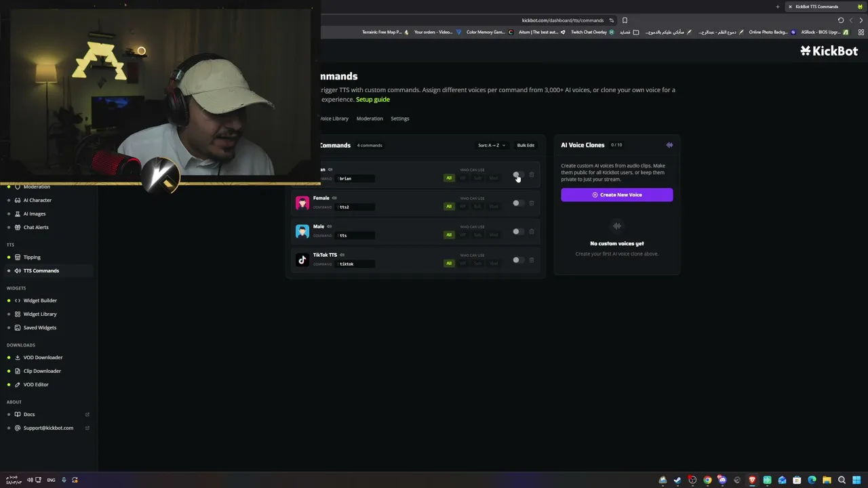Delete the Female command with trash icon
The width and height of the screenshot is (868, 488).
(x=532, y=203)
